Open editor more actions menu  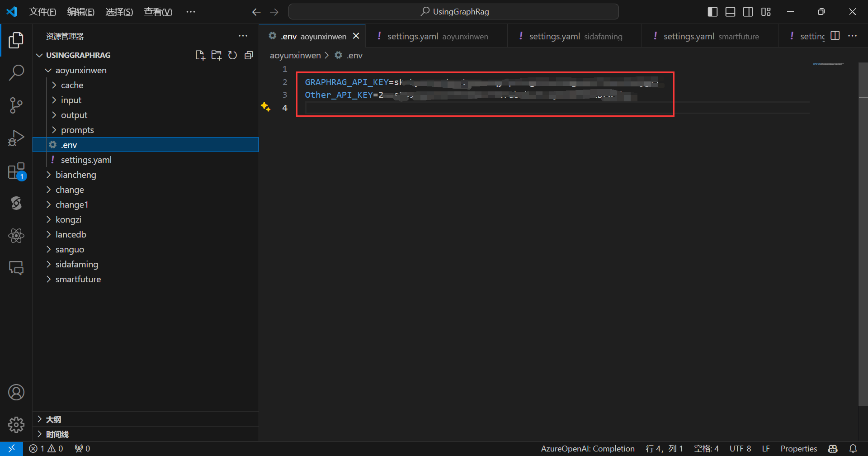[x=852, y=36]
